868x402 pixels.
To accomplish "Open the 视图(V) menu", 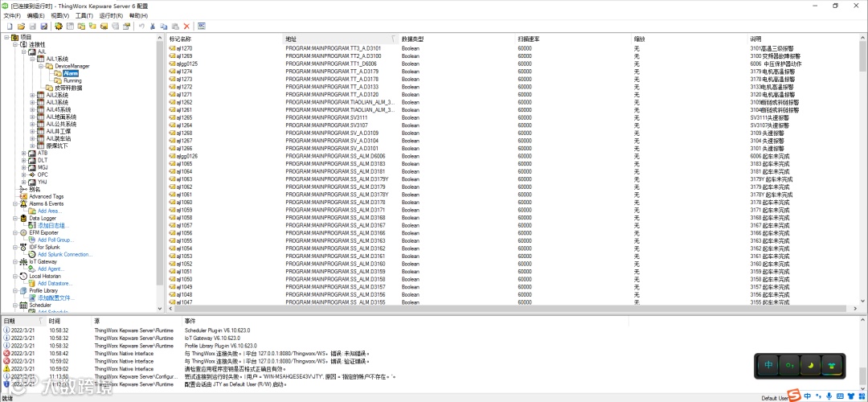I will (x=59, y=16).
